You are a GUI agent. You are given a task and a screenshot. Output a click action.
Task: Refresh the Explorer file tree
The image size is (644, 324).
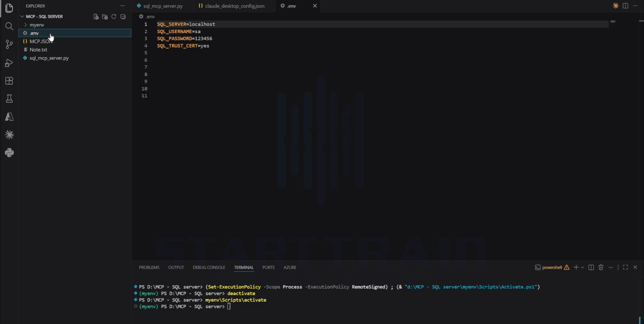coord(114,16)
